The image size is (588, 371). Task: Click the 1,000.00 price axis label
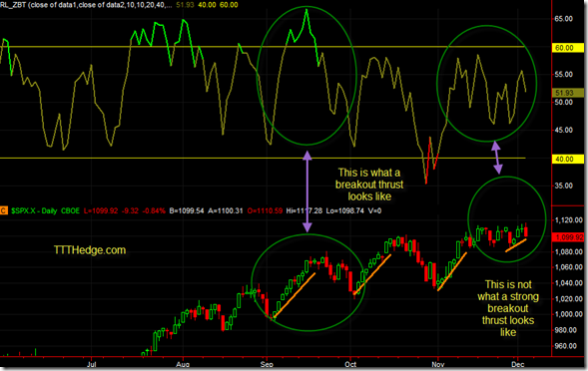(x=569, y=314)
